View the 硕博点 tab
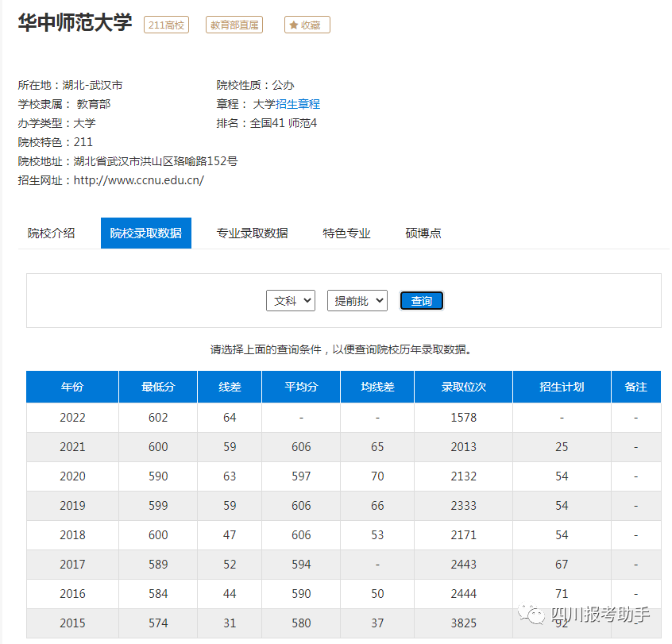Viewport: 672px width, 644px height. click(423, 233)
